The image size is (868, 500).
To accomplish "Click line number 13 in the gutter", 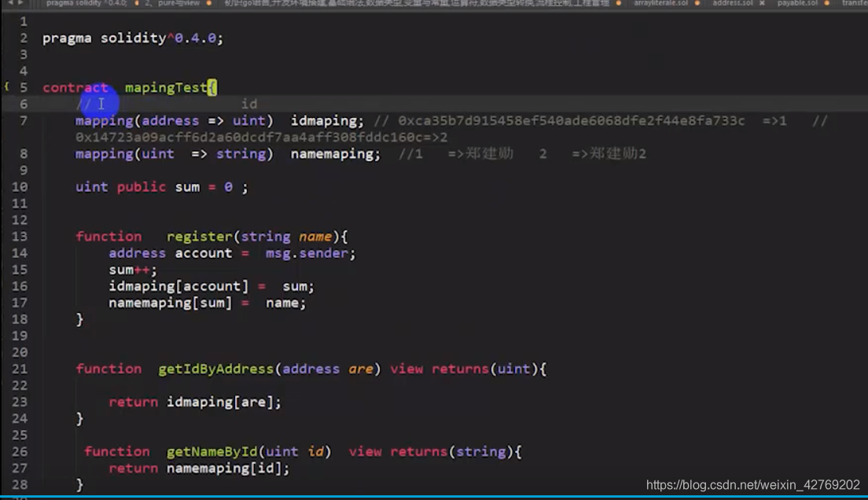I will pyautogui.click(x=20, y=237).
